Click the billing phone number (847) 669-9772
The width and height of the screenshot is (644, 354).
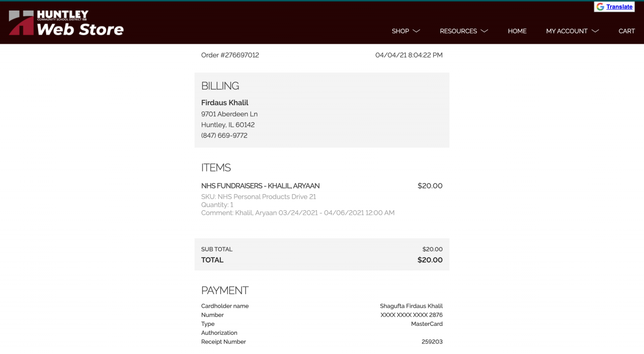click(224, 136)
